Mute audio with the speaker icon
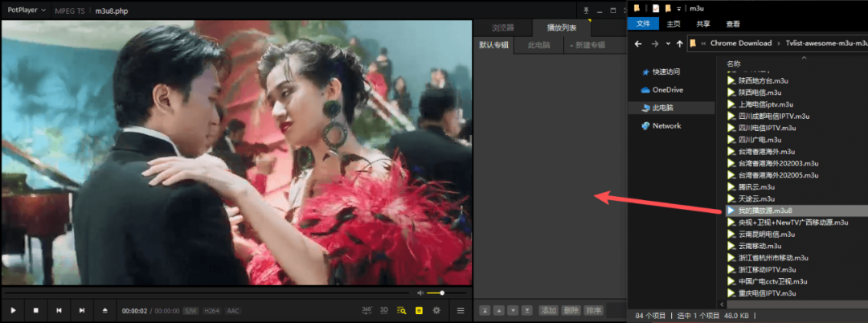Viewport: 868px width, 323px height. (x=420, y=292)
